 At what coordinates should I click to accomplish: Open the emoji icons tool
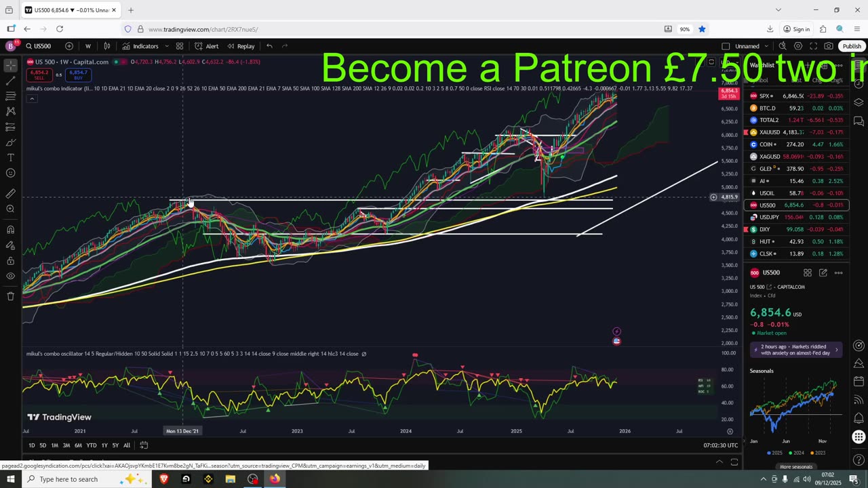click(10, 173)
